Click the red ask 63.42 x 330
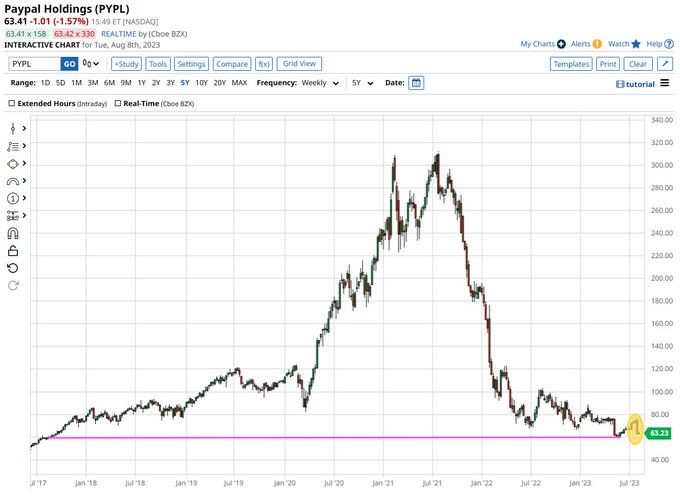 [x=74, y=34]
